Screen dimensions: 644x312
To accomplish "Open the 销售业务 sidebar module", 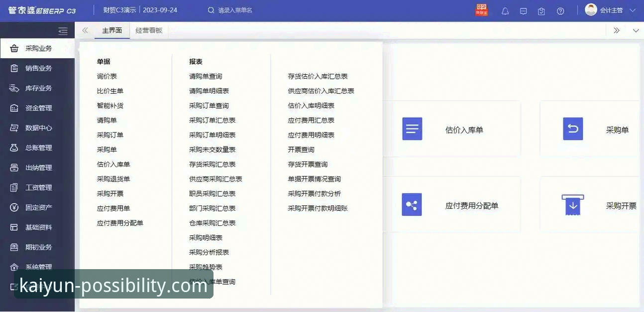I will pos(37,68).
